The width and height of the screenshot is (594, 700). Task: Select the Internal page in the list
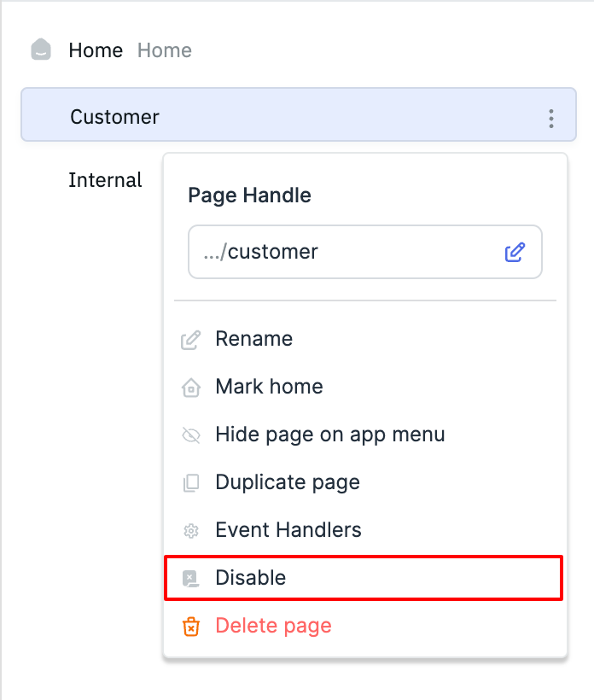[x=105, y=180]
